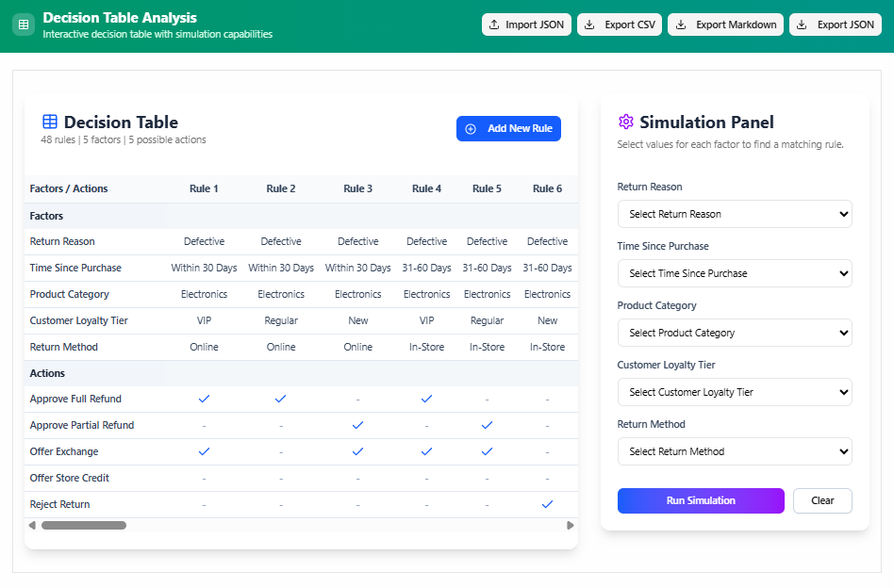Toggle Reject Return checkmark for Rule 6

547,504
